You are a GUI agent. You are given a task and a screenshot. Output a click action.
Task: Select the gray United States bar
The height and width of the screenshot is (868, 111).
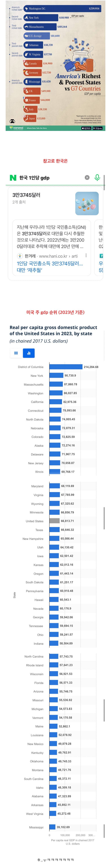tap(55, 521)
